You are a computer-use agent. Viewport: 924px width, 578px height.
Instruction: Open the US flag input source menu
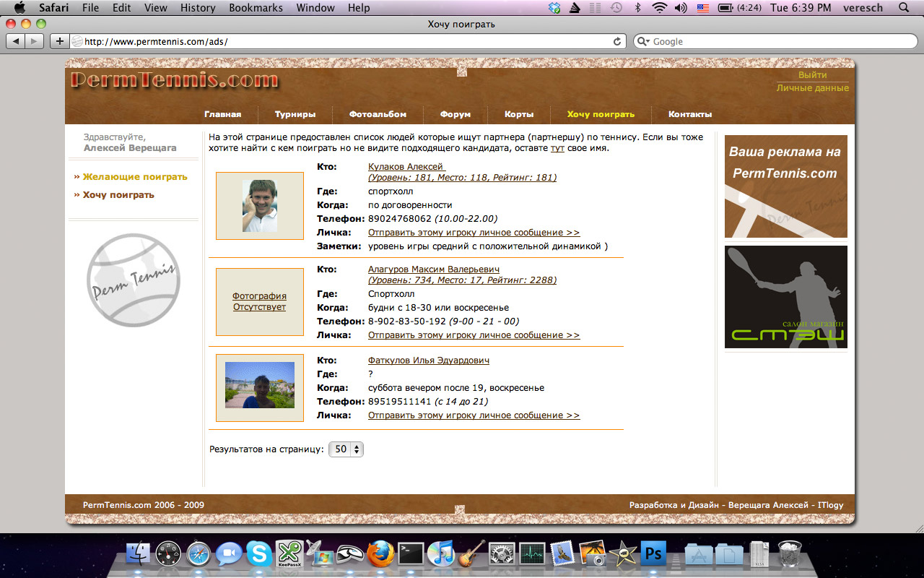click(702, 8)
